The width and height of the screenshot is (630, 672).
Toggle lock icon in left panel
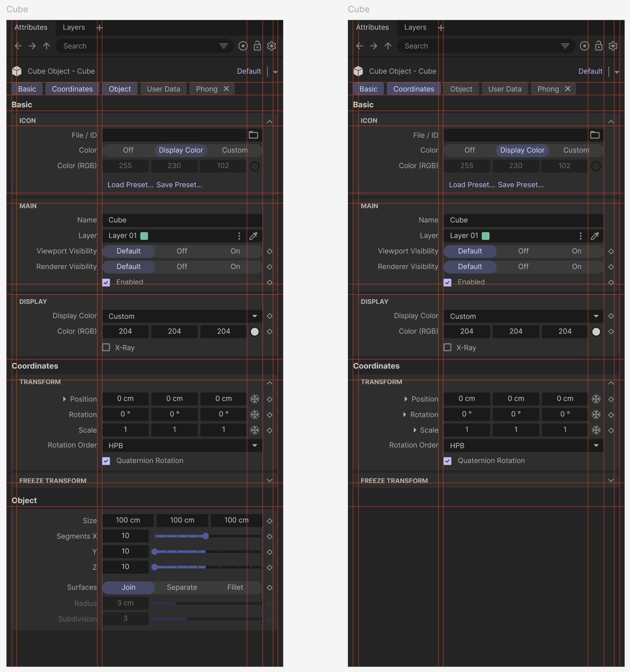257,46
